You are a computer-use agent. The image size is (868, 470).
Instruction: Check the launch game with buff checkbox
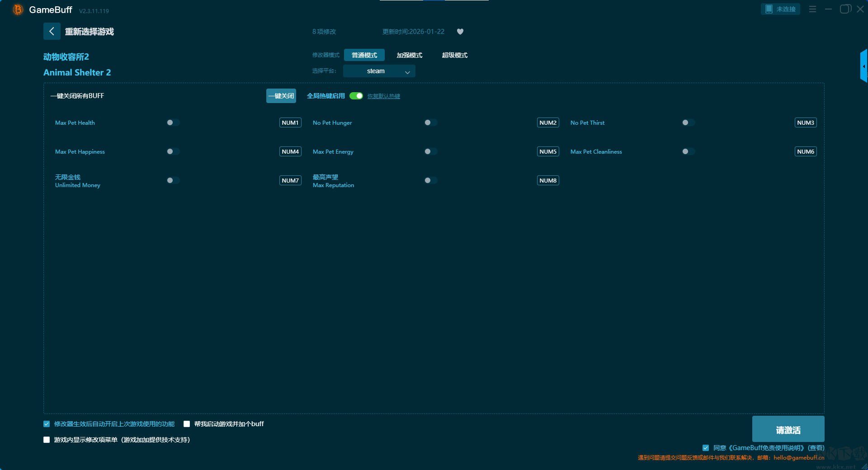tap(187, 424)
